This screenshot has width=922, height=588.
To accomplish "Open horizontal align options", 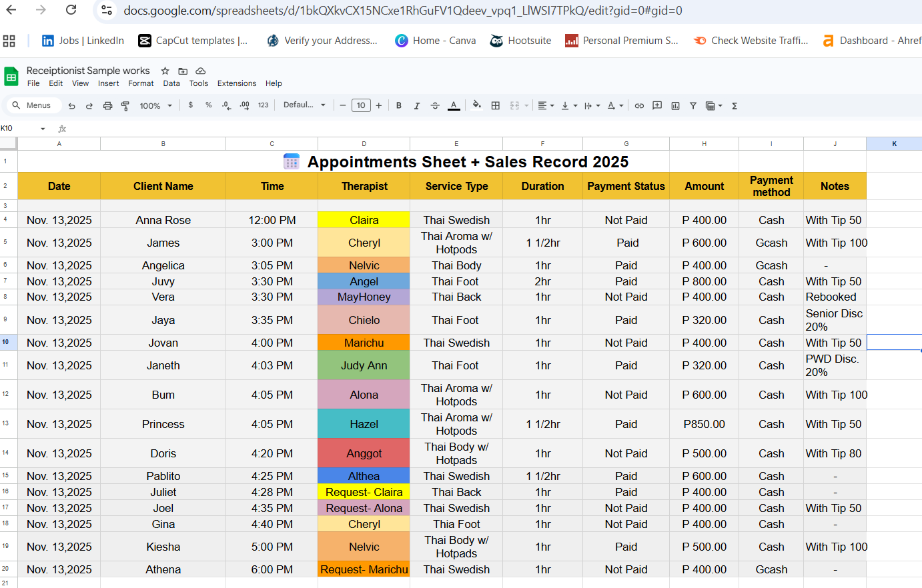I will [x=546, y=105].
